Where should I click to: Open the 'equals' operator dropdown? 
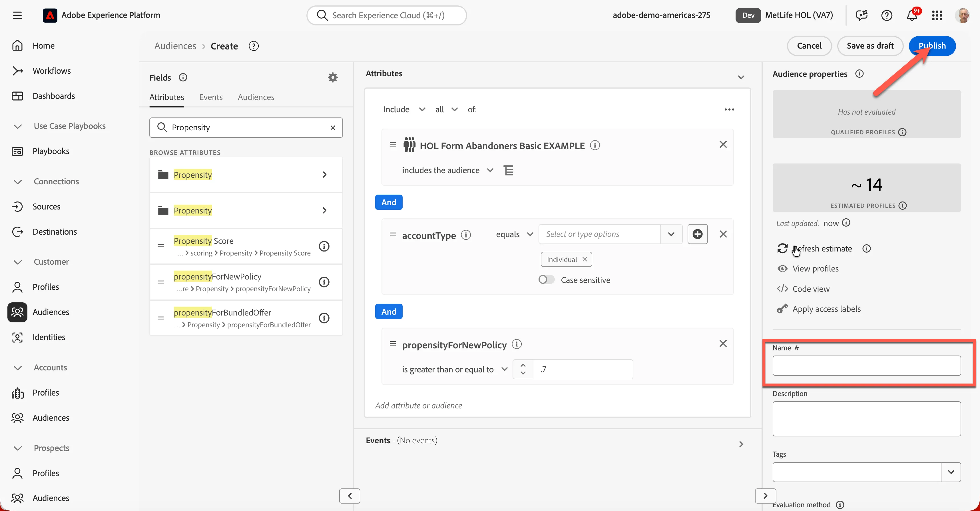[x=514, y=234]
